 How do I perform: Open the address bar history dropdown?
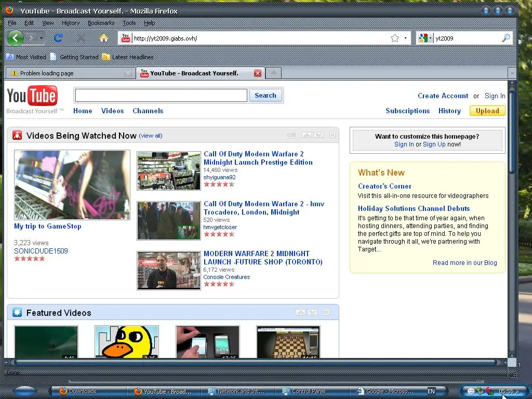pyautogui.click(x=405, y=38)
